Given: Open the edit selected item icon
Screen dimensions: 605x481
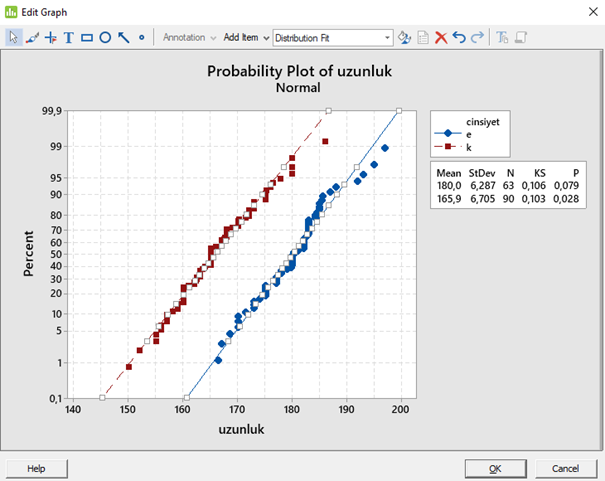Looking at the screenshot, I should click(x=404, y=37).
